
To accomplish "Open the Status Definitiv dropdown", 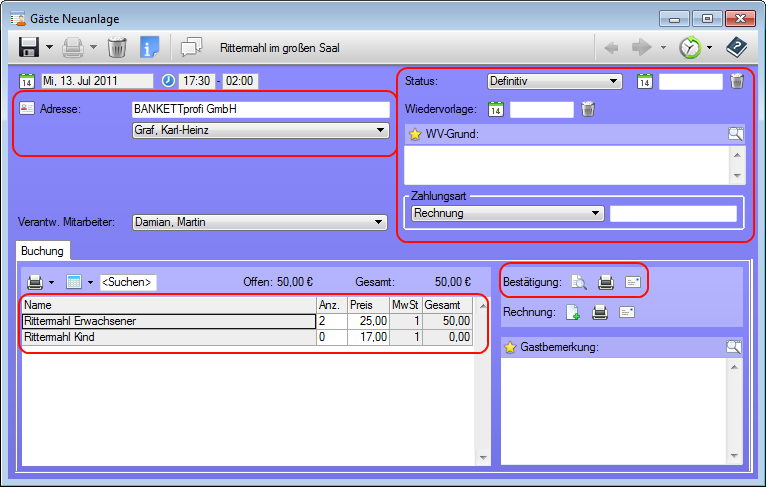I will [x=554, y=81].
